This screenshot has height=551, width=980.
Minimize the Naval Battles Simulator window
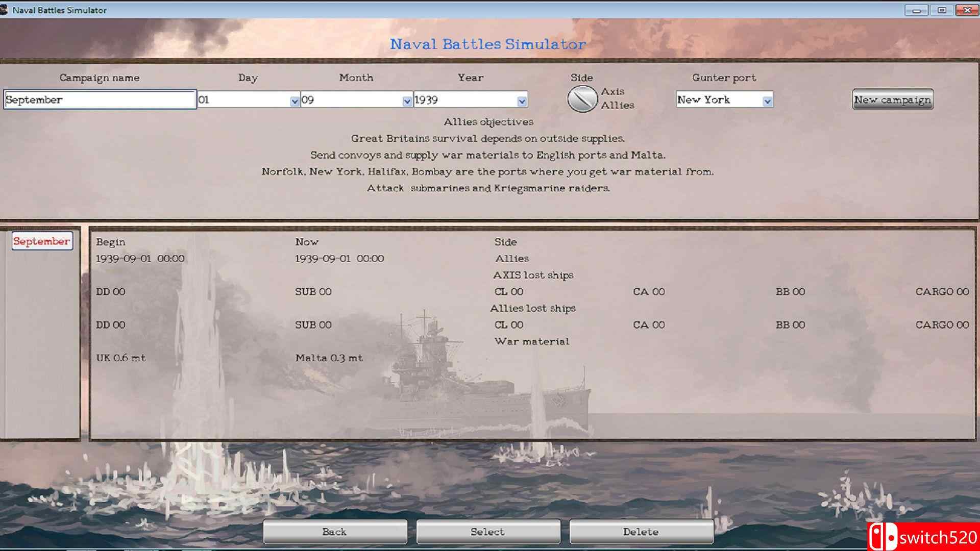pos(916,10)
